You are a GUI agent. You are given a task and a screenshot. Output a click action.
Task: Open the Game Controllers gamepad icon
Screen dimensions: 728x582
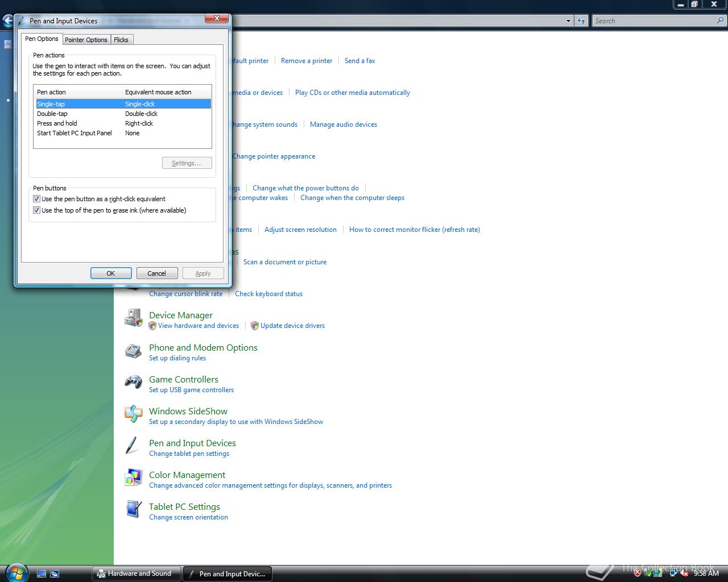(x=134, y=382)
